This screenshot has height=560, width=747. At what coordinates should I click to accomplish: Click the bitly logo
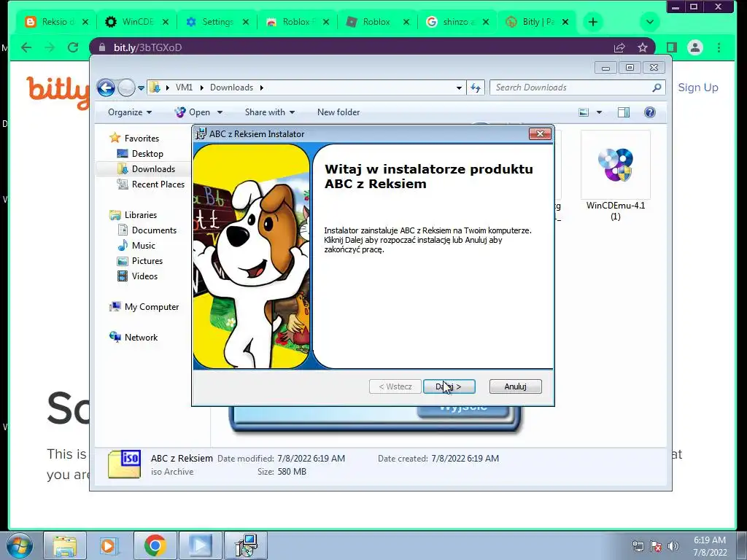[58, 91]
